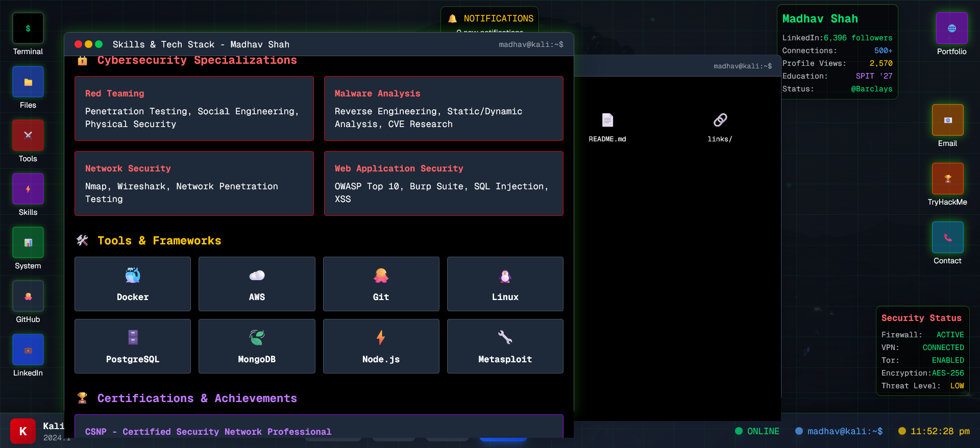Click the Madhav Shah profile name
This screenshot has width=980, height=448.
(820, 19)
